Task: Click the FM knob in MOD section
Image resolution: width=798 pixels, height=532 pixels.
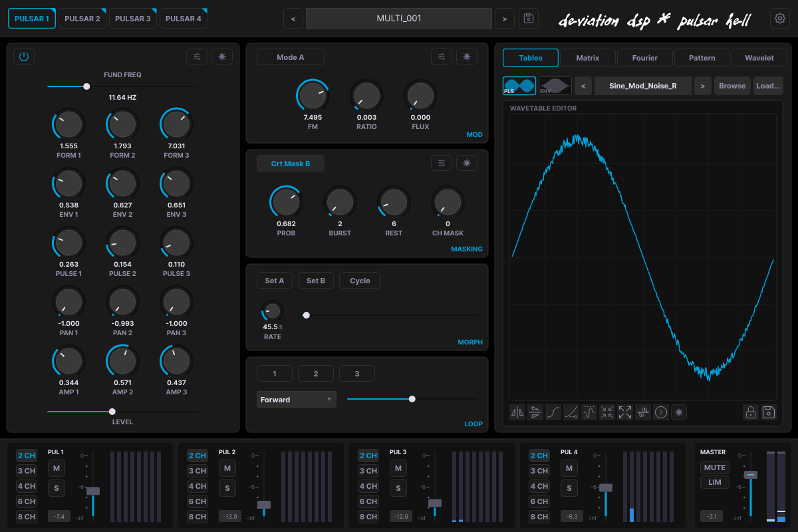Action: (x=313, y=95)
